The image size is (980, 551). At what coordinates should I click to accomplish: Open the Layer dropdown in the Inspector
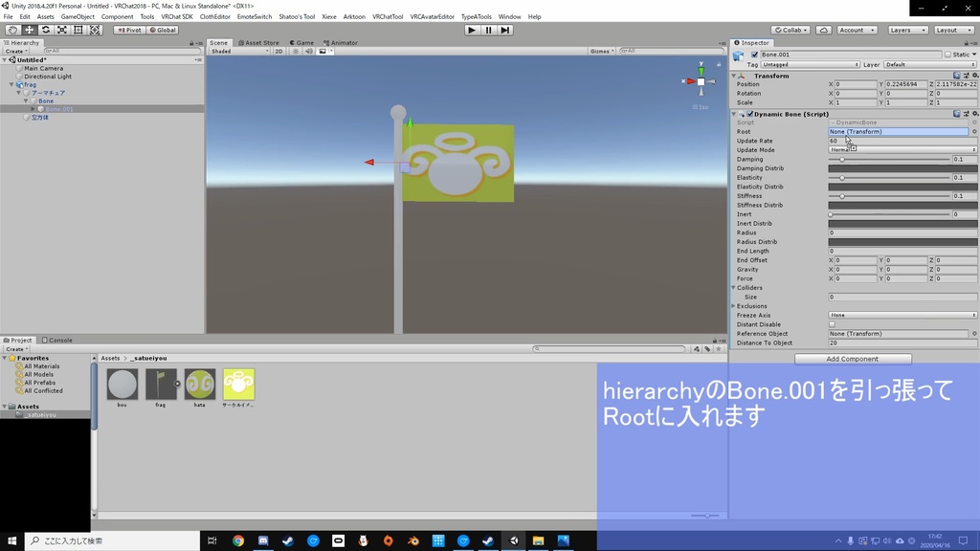[928, 64]
